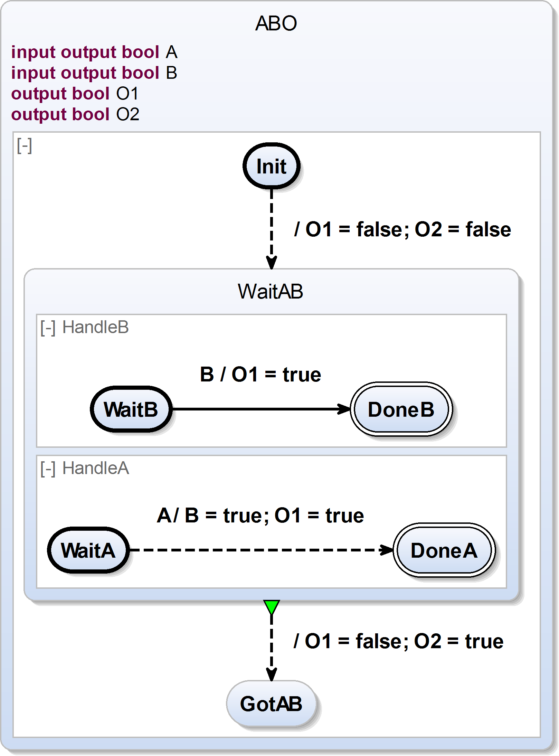Select the DoneB final state
Image resolution: width=559 pixels, height=756 pixels.
pyautogui.click(x=401, y=409)
